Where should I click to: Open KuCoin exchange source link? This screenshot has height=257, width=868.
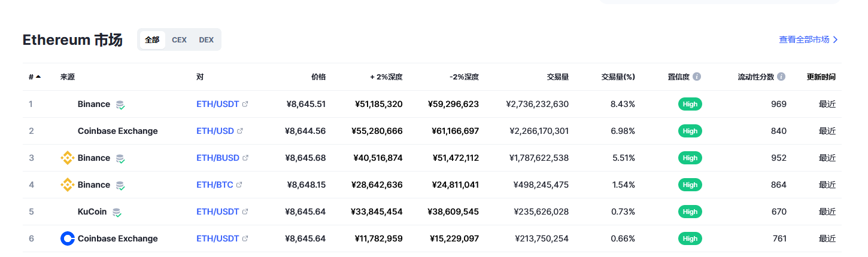click(x=92, y=212)
